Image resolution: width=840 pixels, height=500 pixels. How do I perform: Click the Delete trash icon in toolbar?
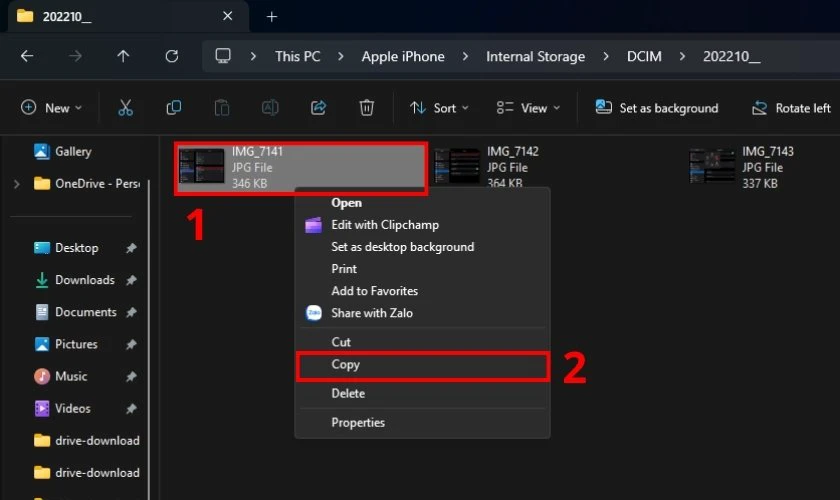(366, 108)
